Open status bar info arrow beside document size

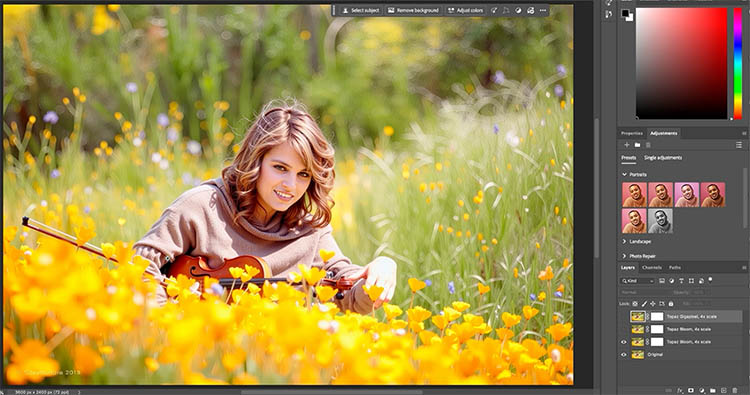pyautogui.click(x=79, y=392)
